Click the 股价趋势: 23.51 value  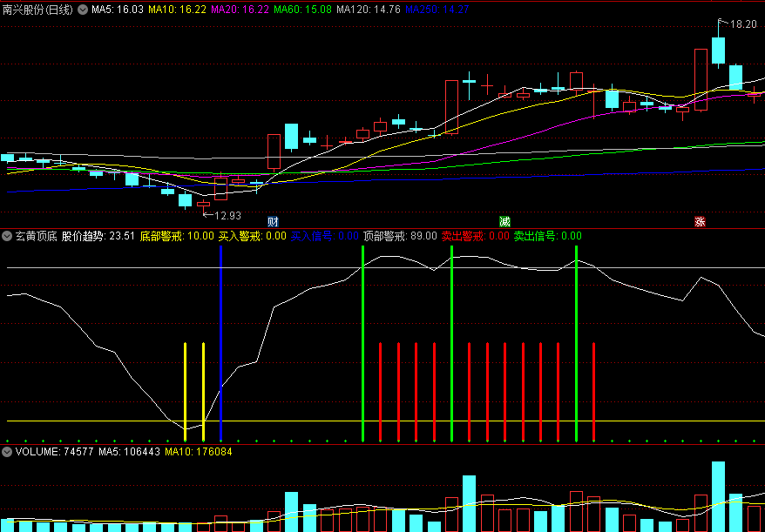pos(98,237)
